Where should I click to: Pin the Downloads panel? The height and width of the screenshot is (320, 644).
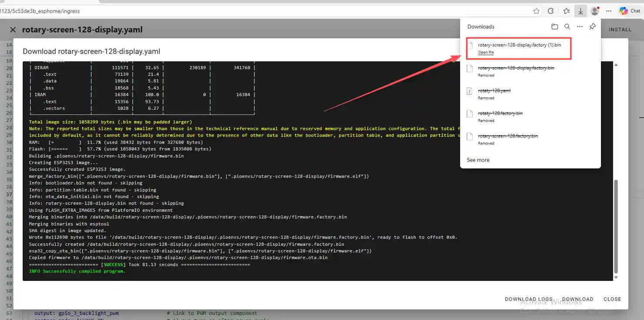(x=592, y=27)
